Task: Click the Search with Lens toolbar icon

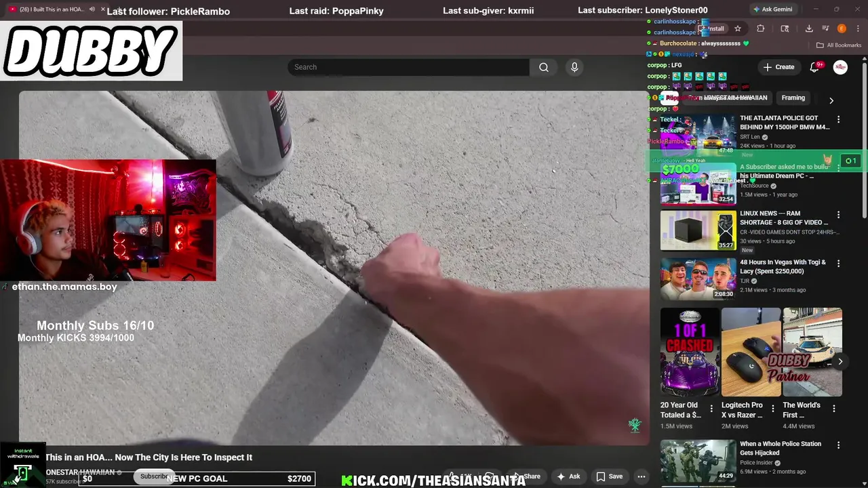Action: tap(785, 28)
